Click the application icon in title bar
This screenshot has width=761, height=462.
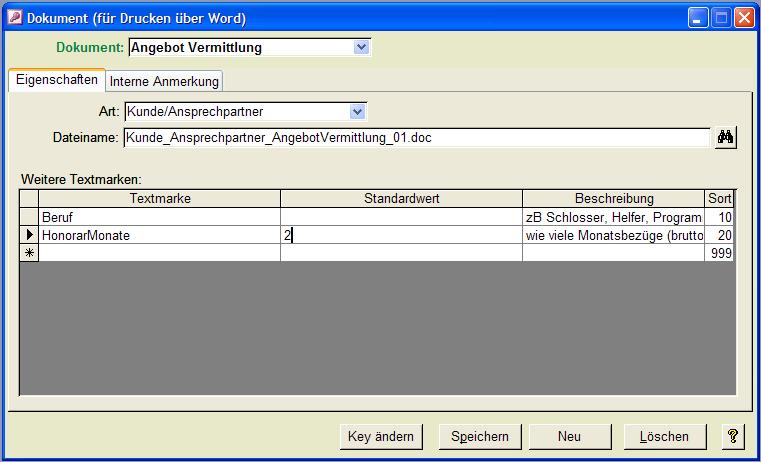[14, 18]
